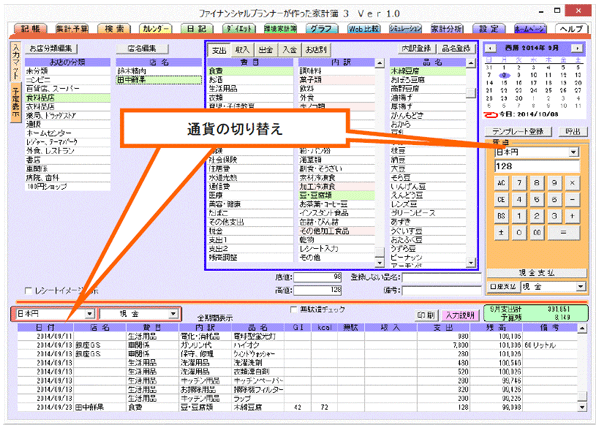Viewport: 600px width, 427px height.
Task: Go to next month in calendar
Action: pos(577,48)
